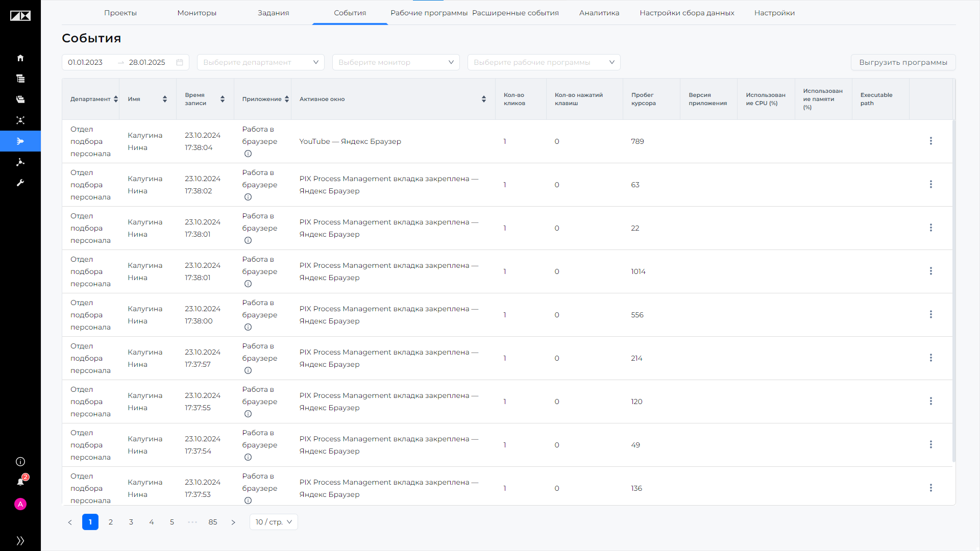
Task: Open the branching graph icon in sidebar
Action: [20, 162]
